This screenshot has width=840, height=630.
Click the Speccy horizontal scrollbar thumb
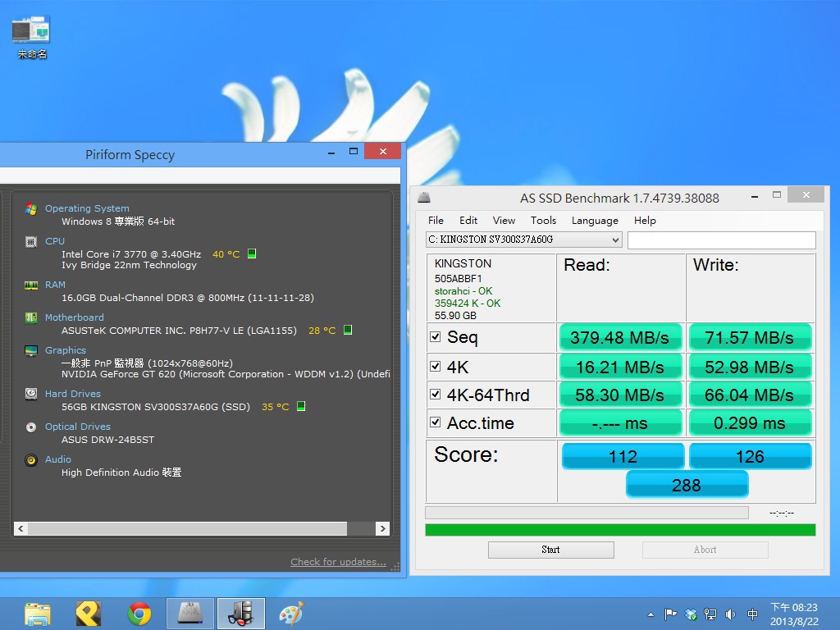188,529
